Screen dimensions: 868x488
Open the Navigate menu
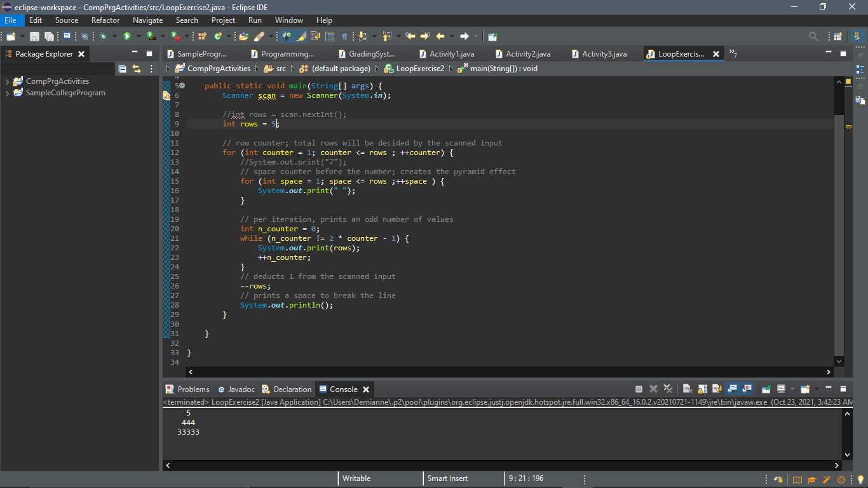click(148, 20)
